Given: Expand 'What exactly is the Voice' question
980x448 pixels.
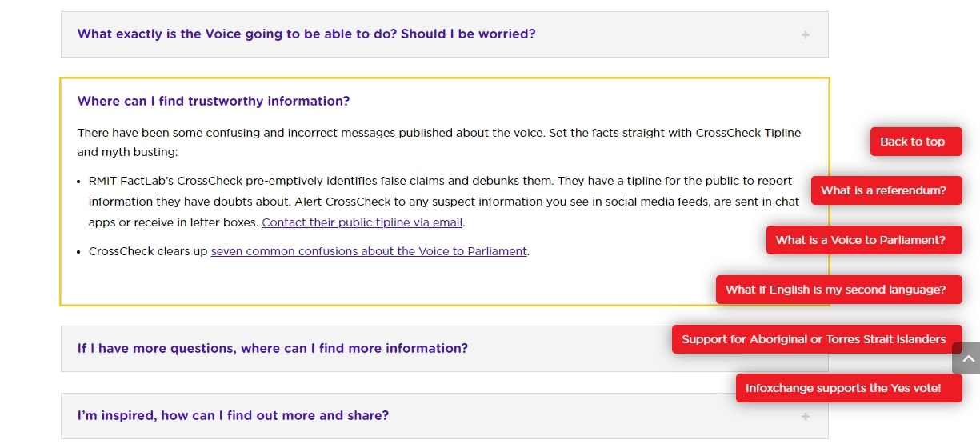Looking at the screenshot, I should 306,34.
